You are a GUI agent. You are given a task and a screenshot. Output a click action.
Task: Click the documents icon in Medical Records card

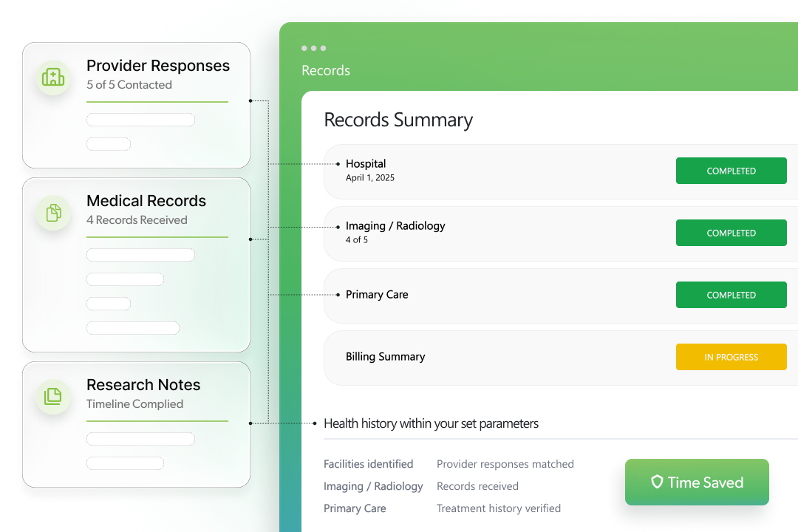(x=53, y=212)
